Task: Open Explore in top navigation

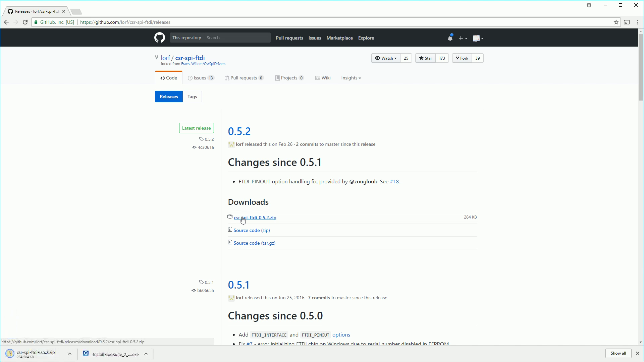Action: (x=366, y=38)
